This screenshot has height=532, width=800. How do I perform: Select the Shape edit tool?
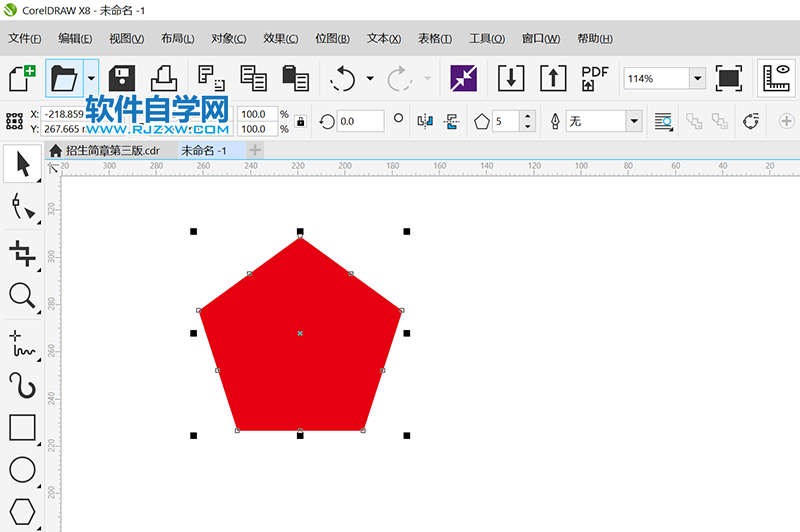coord(21,207)
